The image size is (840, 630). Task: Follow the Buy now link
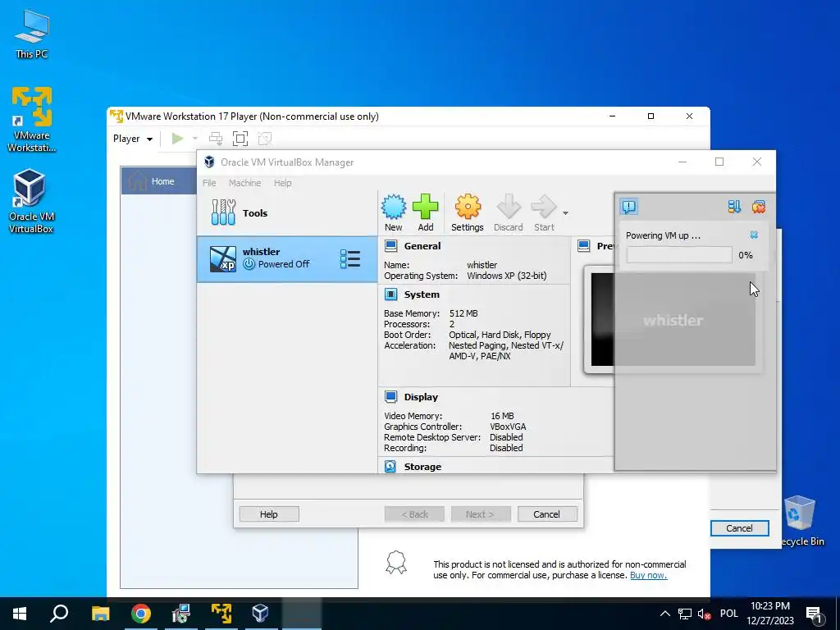(x=648, y=575)
